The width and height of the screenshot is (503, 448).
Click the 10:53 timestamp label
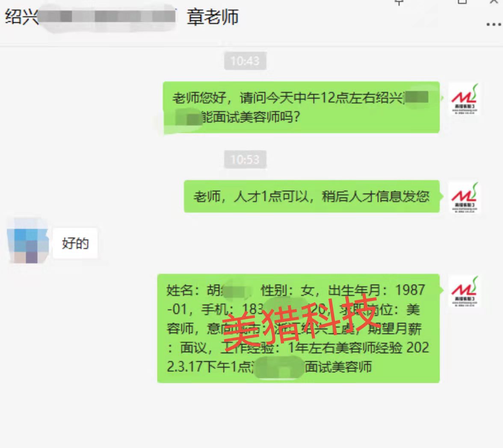pyautogui.click(x=245, y=159)
